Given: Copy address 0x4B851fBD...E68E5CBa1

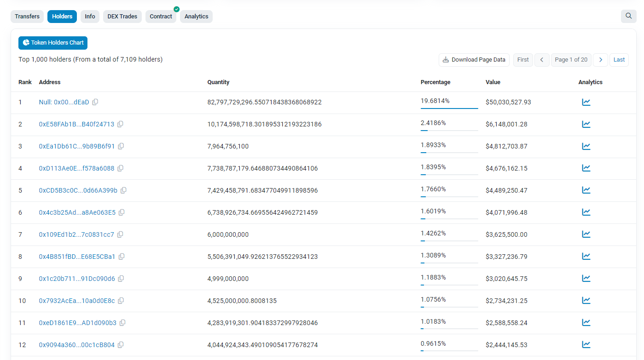Looking at the screenshot, I should pyautogui.click(x=122, y=257).
